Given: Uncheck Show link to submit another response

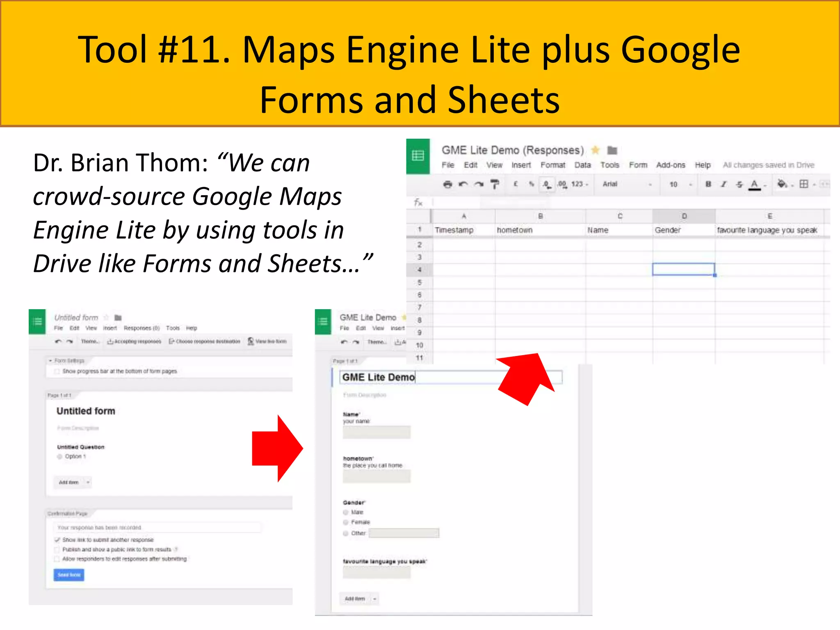Looking at the screenshot, I should (57, 540).
